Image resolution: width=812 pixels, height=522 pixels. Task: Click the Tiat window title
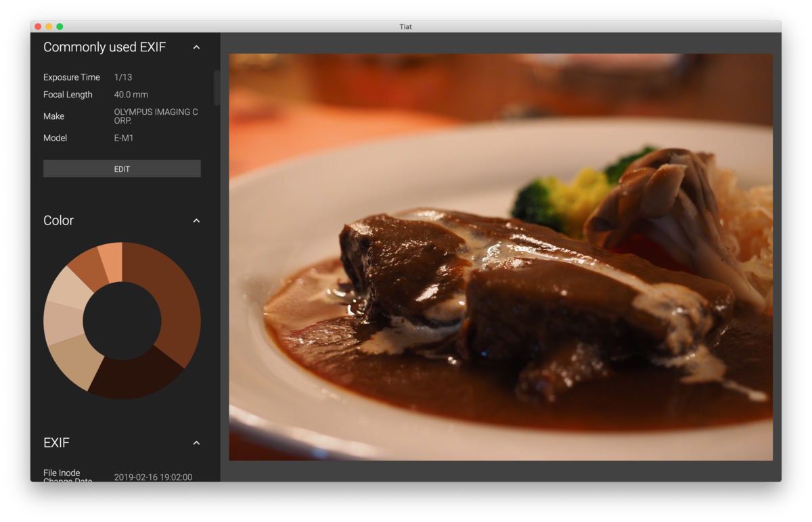click(405, 26)
